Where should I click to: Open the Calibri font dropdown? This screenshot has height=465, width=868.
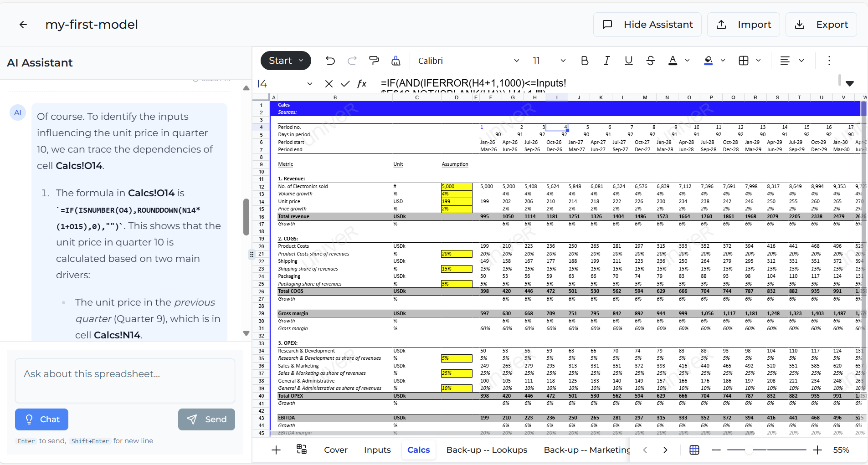468,61
